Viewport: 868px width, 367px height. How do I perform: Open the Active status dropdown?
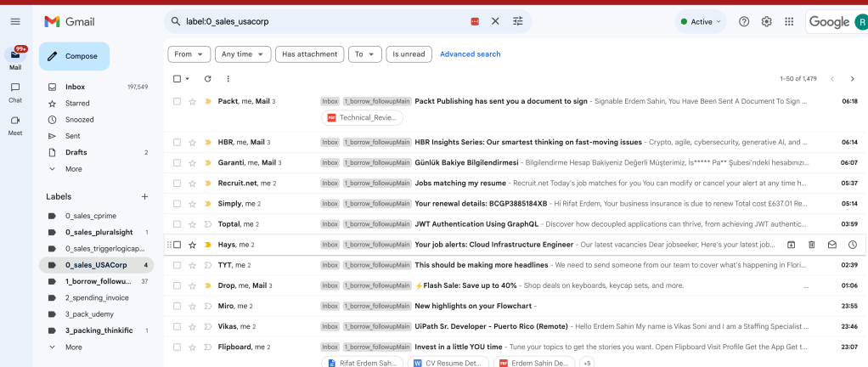pyautogui.click(x=701, y=21)
